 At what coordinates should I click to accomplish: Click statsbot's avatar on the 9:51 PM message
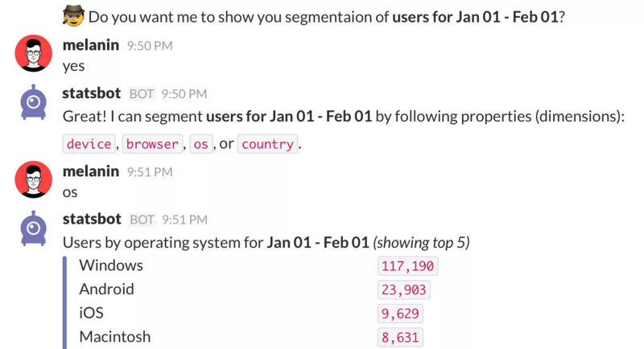click(x=33, y=228)
